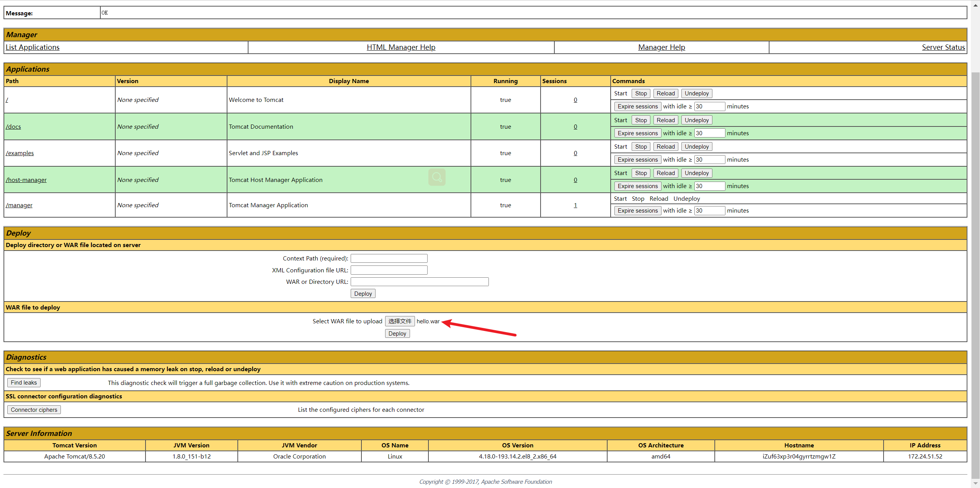980x488 pixels.
Task: View Server Status page
Action: (943, 47)
